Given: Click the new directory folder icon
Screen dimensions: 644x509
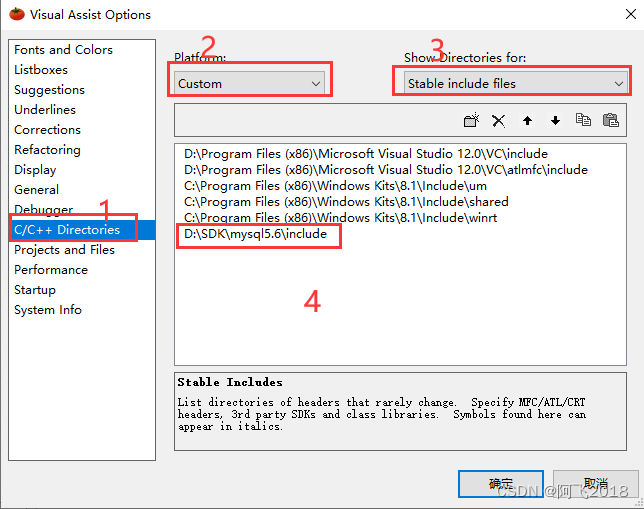Looking at the screenshot, I should (471, 120).
